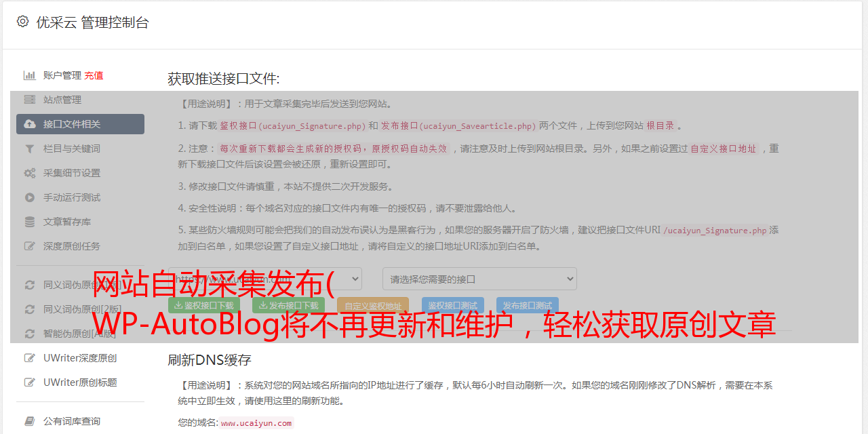This screenshot has height=434, width=868.
Task: Click the red 充值 link
Action: point(94,75)
